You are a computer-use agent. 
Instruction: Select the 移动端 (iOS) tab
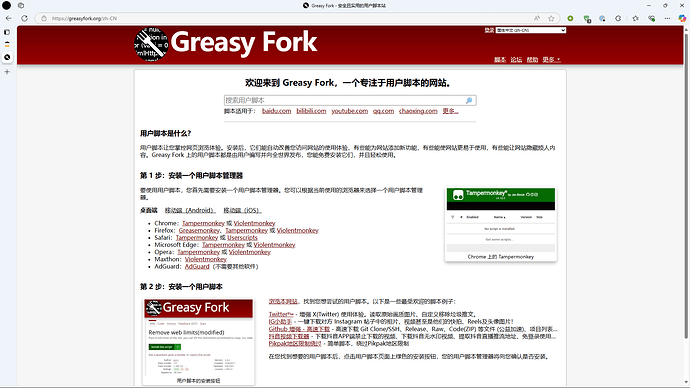click(242, 210)
